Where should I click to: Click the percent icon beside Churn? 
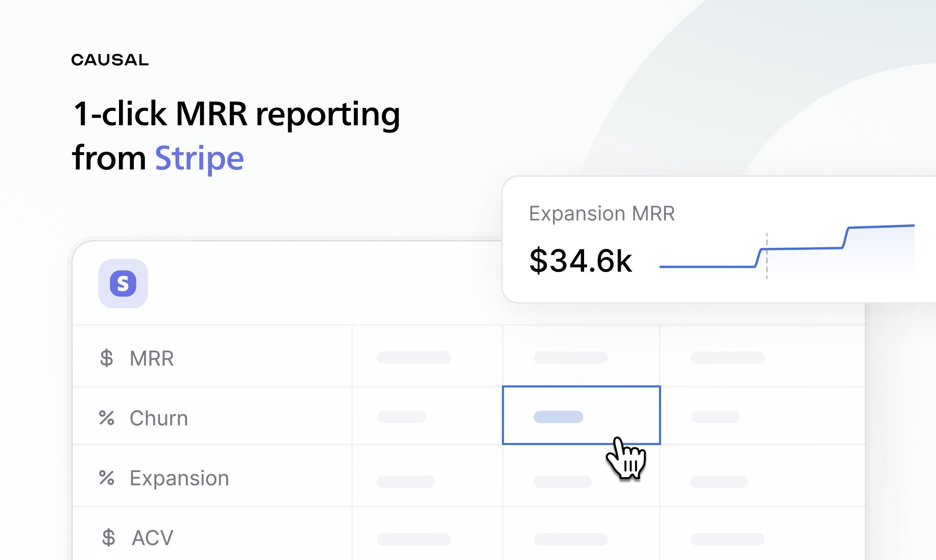coord(106,418)
